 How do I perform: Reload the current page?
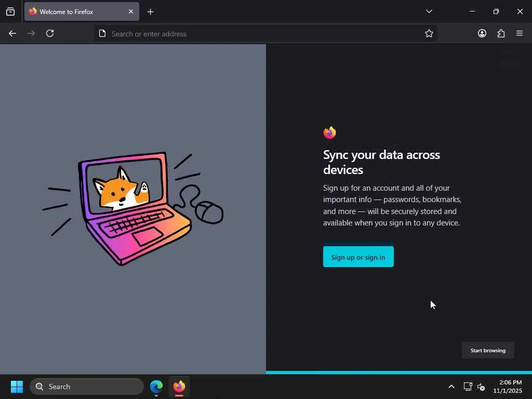tap(50, 33)
